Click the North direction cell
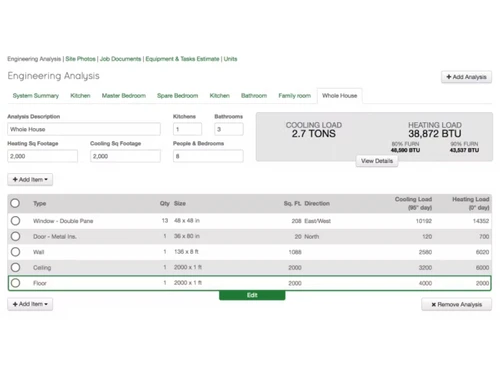The image size is (500, 375). 312,237
